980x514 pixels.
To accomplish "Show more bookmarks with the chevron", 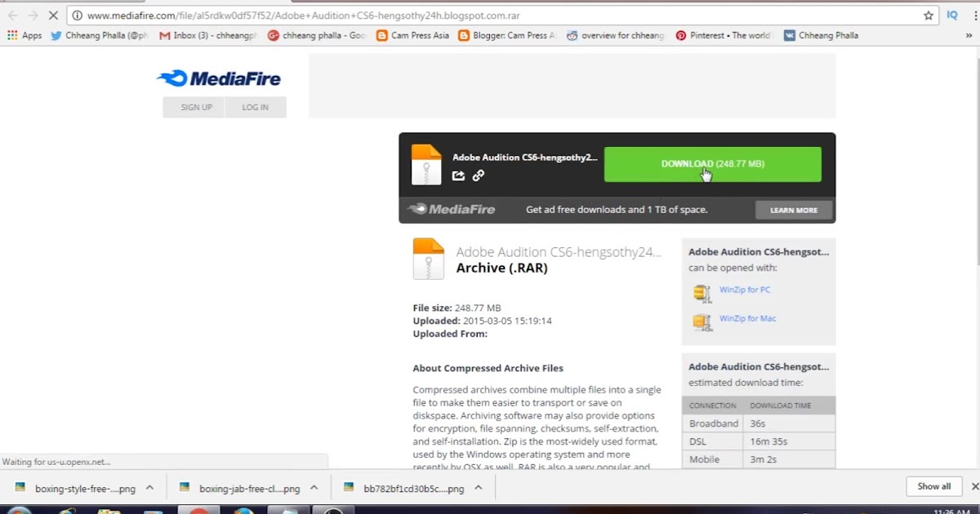I will [969, 36].
